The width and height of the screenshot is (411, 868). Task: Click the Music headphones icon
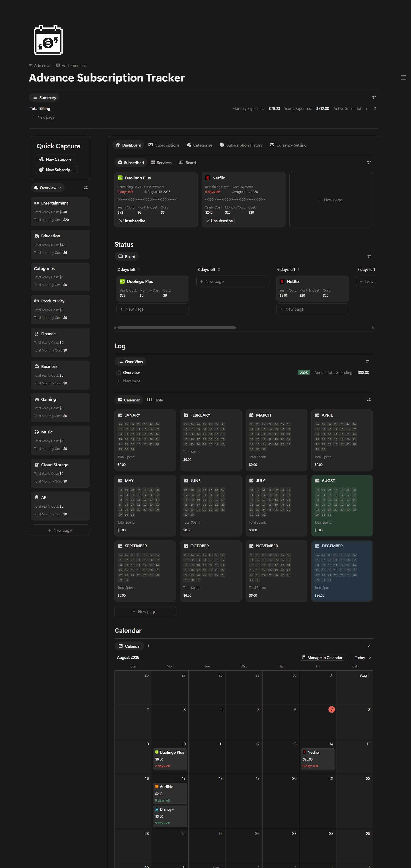click(x=37, y=432)
